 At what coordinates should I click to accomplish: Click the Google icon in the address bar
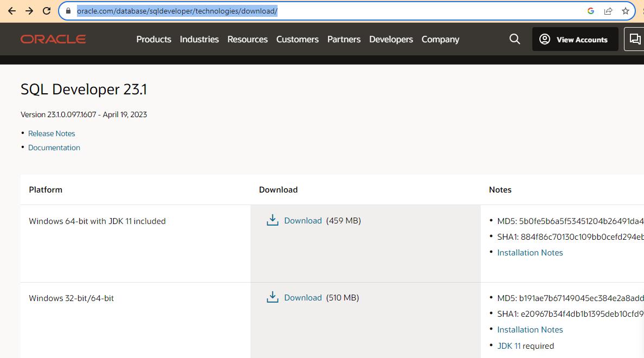click(591, 11)
